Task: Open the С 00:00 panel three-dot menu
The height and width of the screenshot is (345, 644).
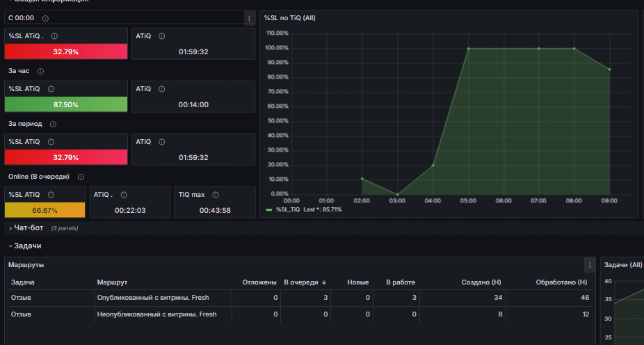Action: tap(249, 19)
